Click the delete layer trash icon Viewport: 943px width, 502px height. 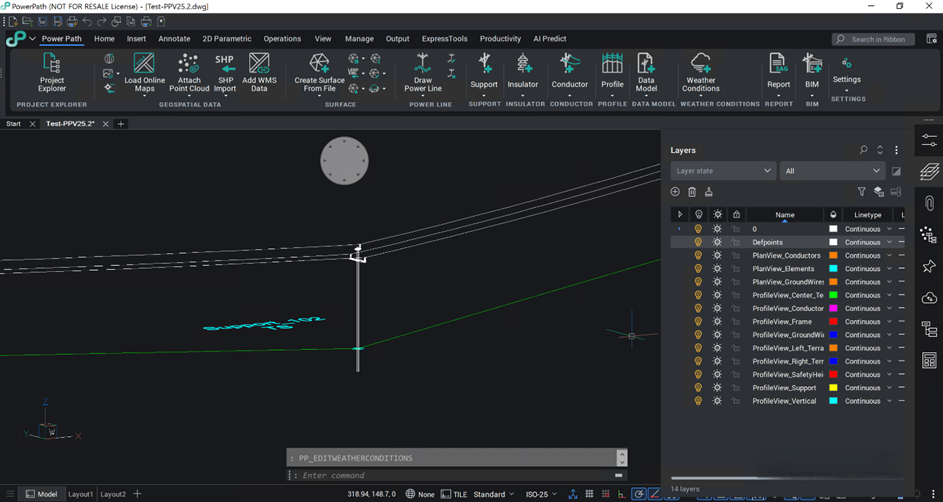click(692, 192)
